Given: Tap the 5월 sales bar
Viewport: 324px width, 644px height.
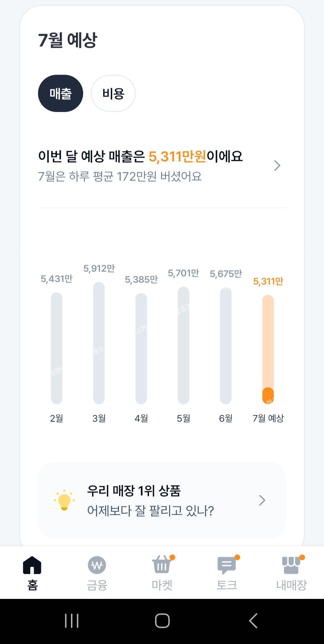Looking at the screenshot, I should click(184, 345).
